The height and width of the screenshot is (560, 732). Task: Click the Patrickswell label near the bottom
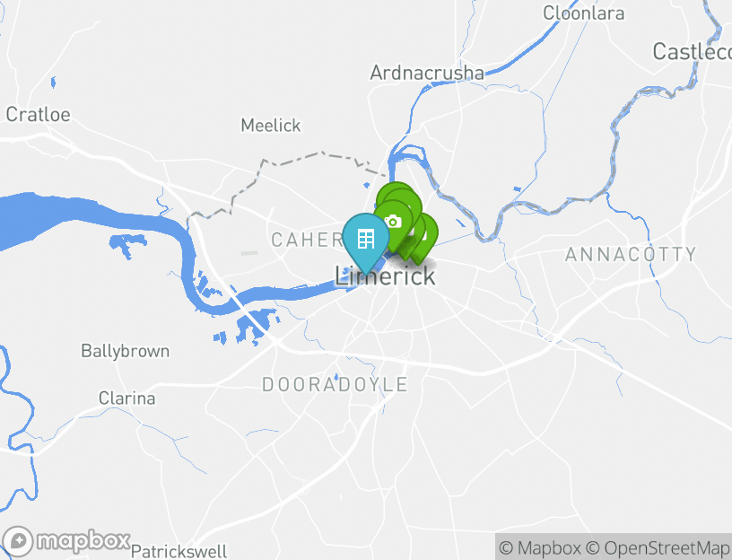[179, 551]
